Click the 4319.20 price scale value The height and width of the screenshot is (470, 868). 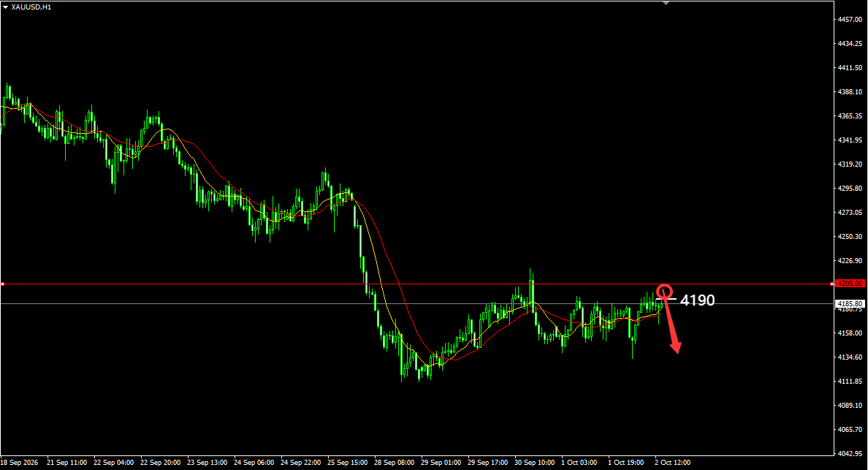click(850, 164)
